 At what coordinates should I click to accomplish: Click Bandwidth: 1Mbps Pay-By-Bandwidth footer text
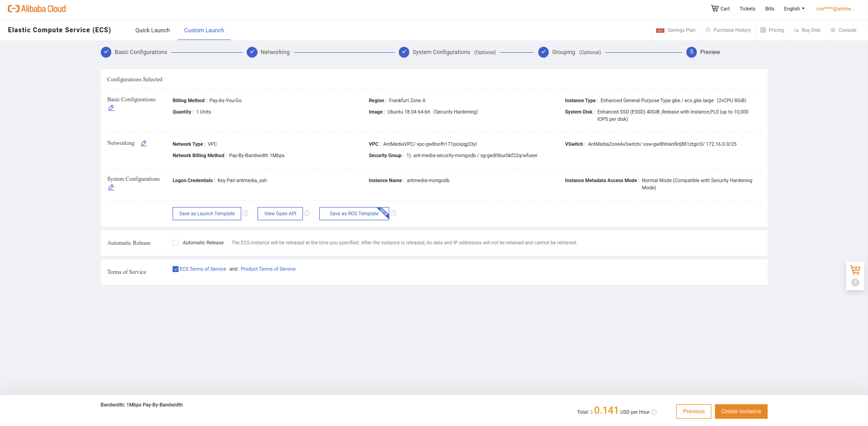[142, 405]
